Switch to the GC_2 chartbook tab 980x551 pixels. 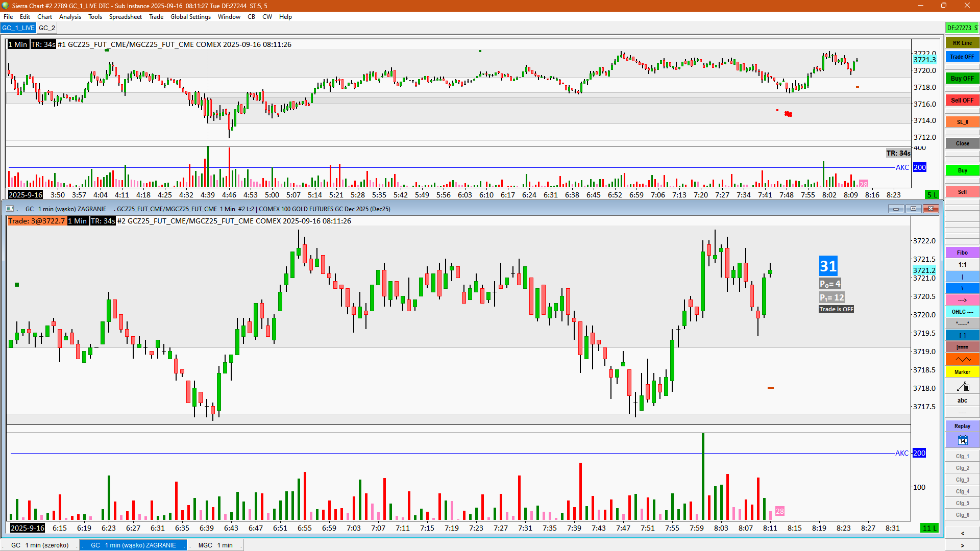click(x=47, y=28)
